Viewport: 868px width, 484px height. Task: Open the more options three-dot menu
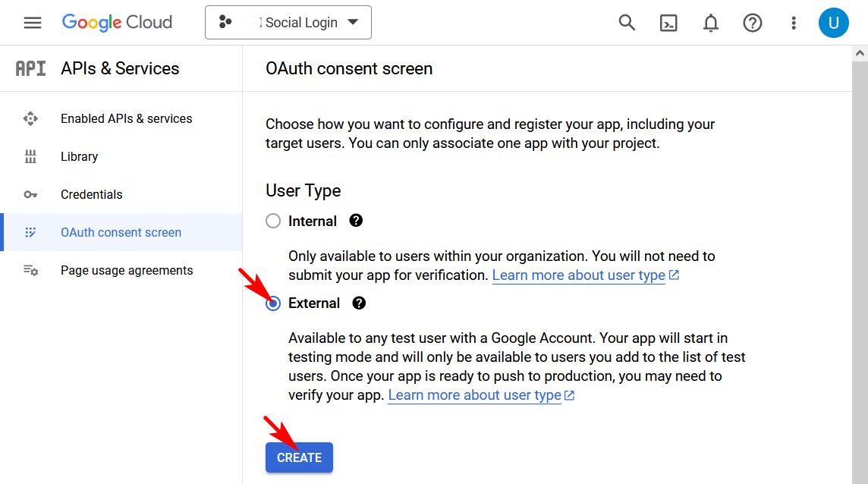point(793,23)
